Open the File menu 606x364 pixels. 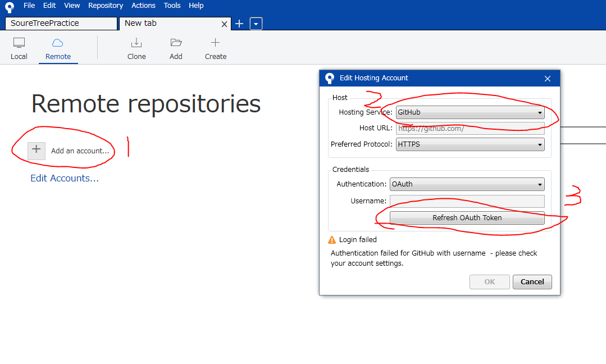(29, 6)
